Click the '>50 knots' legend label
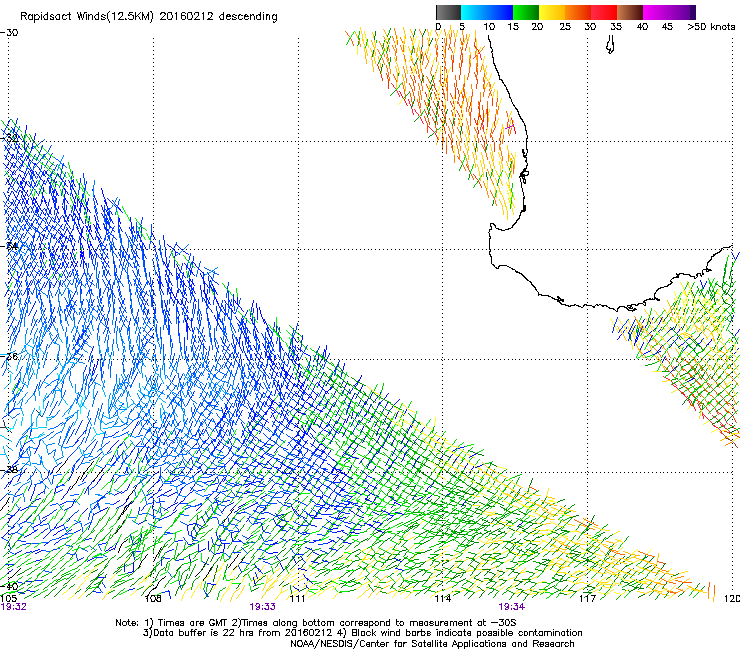The width and height of the screenshot is (740, 650). 711,27
